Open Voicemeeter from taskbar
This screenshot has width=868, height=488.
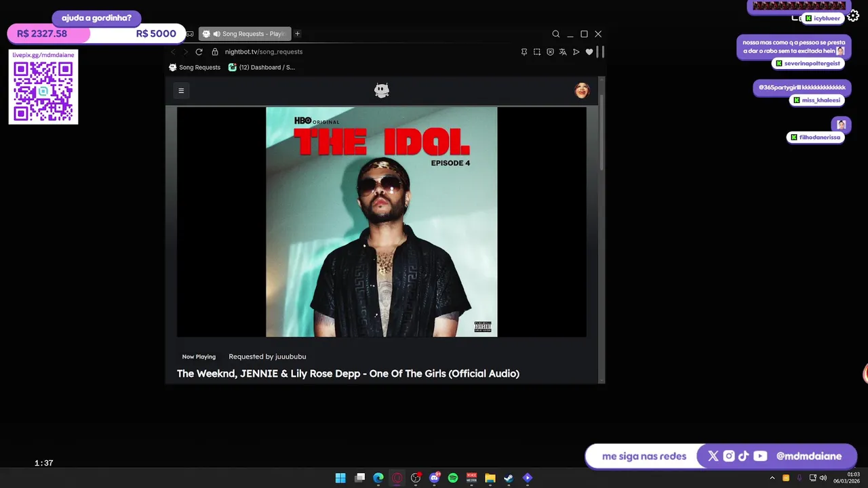click(471, 478)
